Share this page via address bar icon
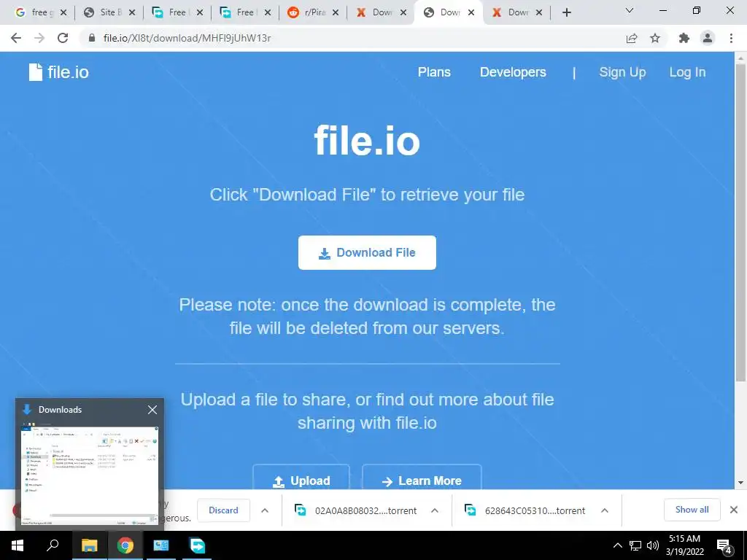This screenshot has height=560, width=747. pos(632,38)
